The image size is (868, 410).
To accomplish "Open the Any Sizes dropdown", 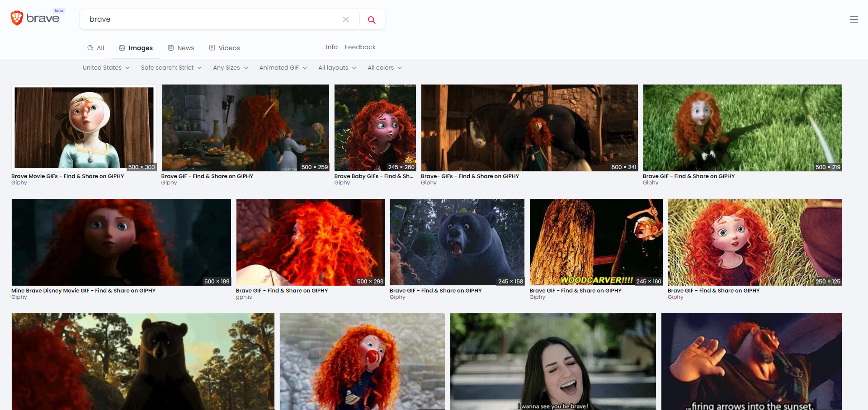I will click(x=231, y=68).
